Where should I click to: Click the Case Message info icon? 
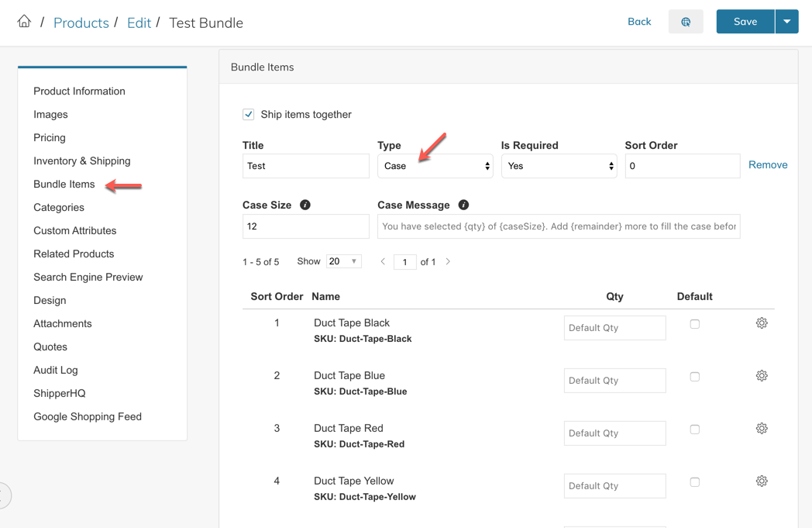463,205
